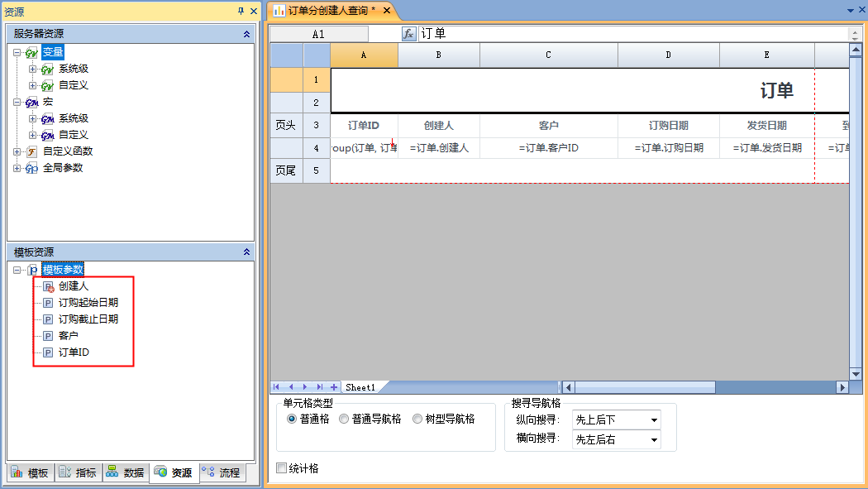The image size is (868, 489).
Task: Click the 订单ID parameter icon
Action: point(48,353)
